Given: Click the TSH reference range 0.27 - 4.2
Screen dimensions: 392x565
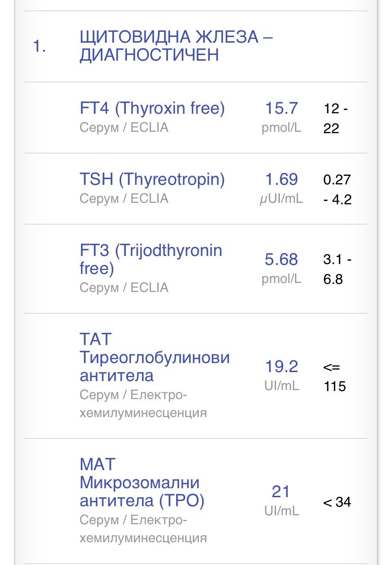Looking at the screenshot, I should pos(337,189).
